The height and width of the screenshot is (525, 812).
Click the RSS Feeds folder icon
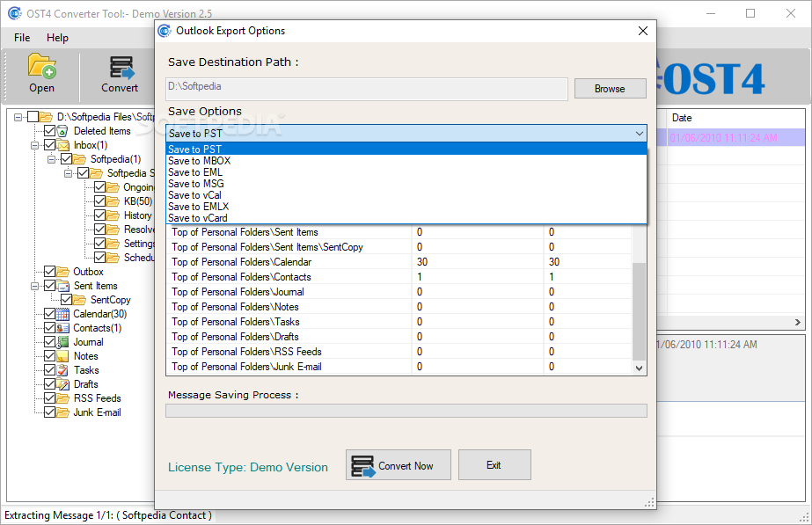click(62, 398)
